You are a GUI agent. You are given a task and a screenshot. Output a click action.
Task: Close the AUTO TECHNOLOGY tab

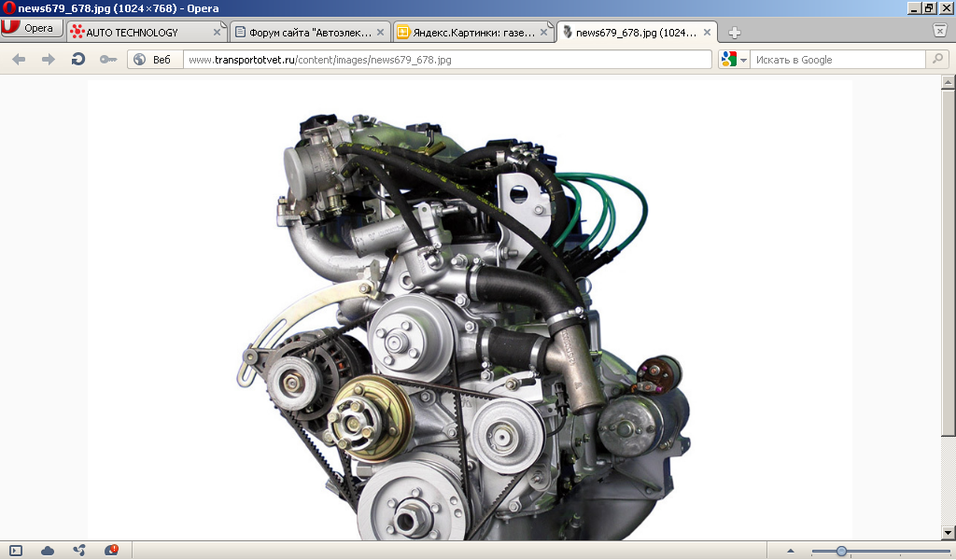(x=217, y=33)
